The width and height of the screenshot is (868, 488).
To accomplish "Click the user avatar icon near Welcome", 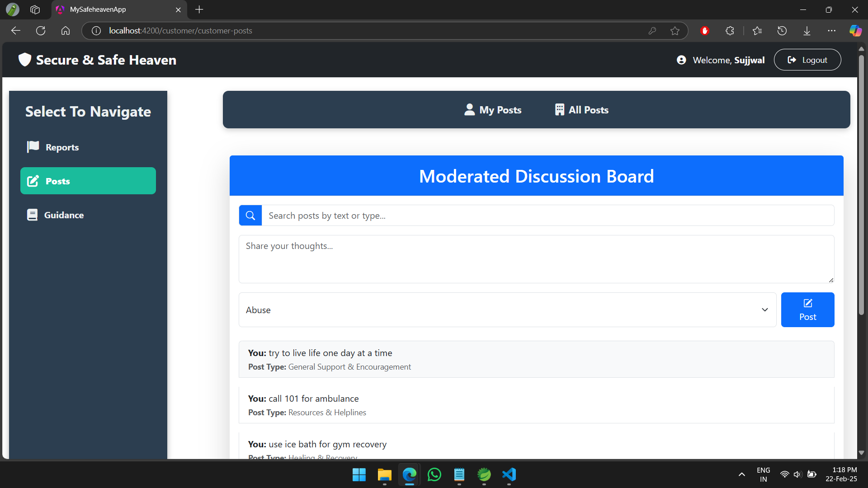I will (681, 60).
